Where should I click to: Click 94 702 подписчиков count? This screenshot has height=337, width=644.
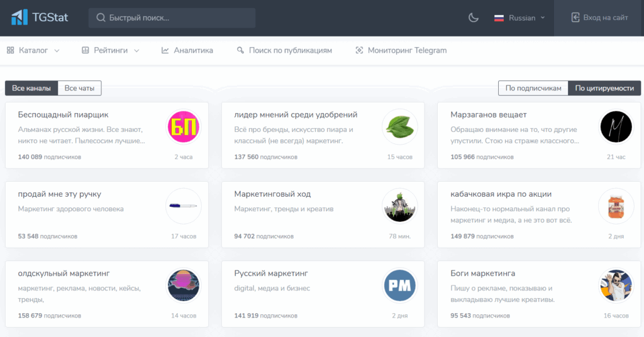click(264, 236)
